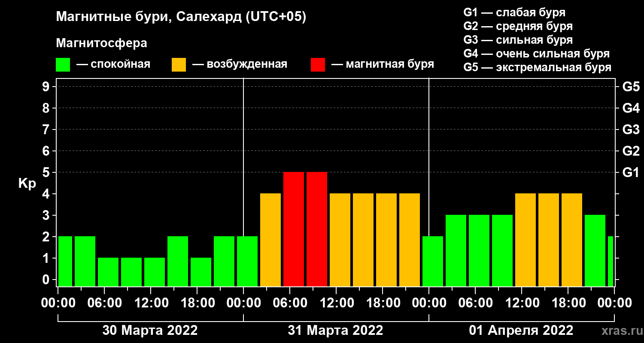Viewport: 644px width, 343px height.
Task: Click the orange bar at 1 April 12:00–15:00
Action: [526, 240]
